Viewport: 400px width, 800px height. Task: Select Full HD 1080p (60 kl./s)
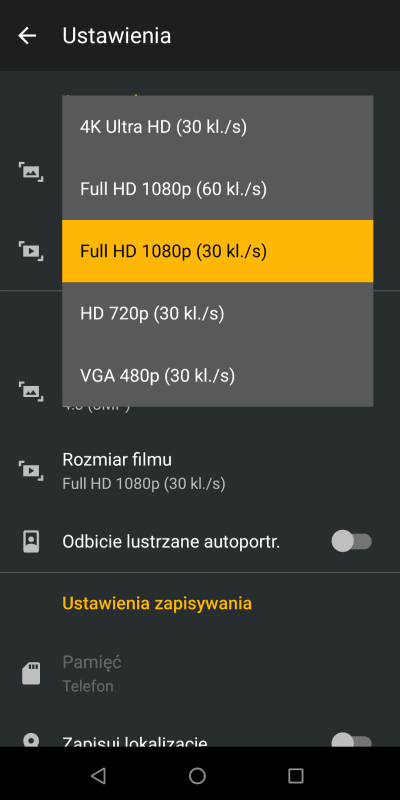pyautogui.click(x=217, y=189)
